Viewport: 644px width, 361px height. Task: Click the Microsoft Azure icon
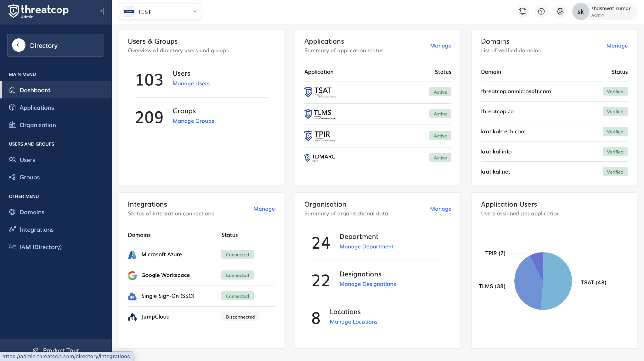pos(133,255)
